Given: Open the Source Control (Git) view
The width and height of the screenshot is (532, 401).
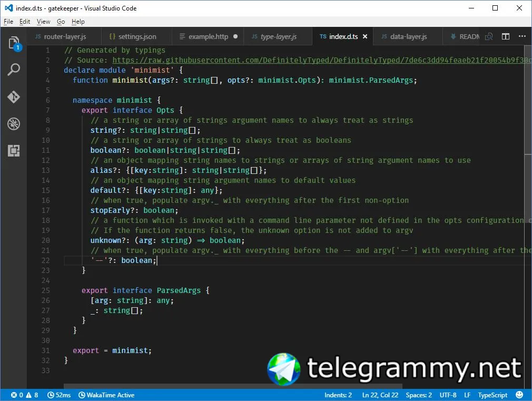Looking at the screenshot, I should click(x=14, y=97).
